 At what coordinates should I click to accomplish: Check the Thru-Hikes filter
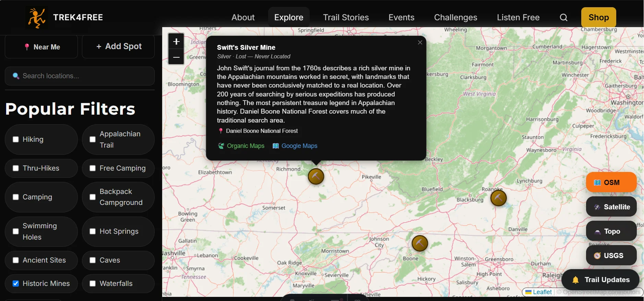(x=16, y=168)
